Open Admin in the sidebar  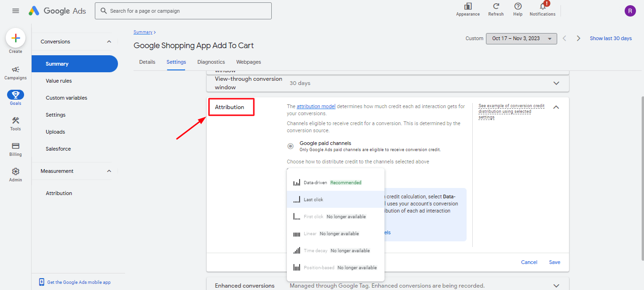coord(16,174)
